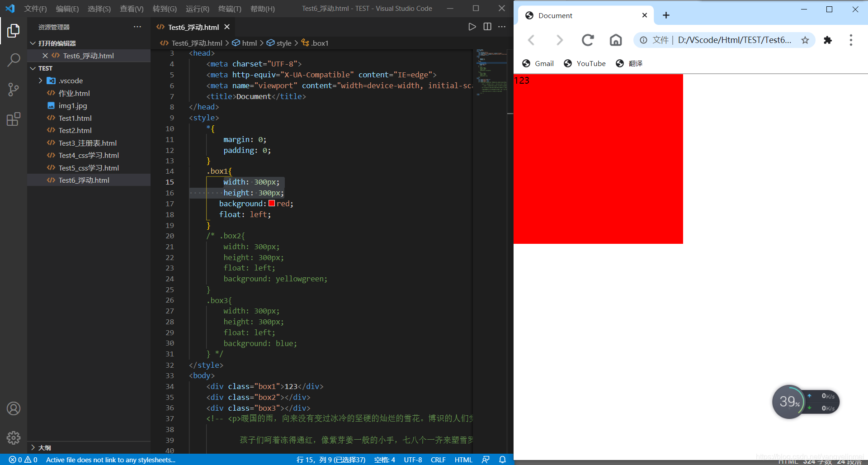Open Test1.html in explorer
868x465 pixels.
pos(75,118)
